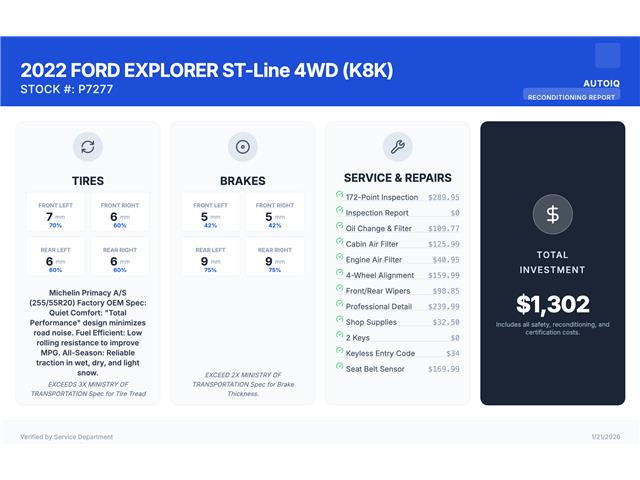Image resolution: width=640 pixels, height=480 pixels.
Task: Click the AutoIQ logo square in header
Action: tap(607, 55)
